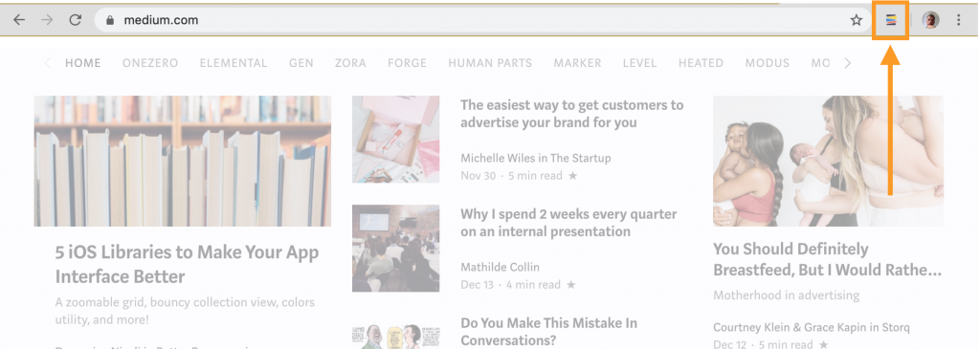
Task: Open the highlighted colorful extension icon
Action: click(x=891, y=20)
